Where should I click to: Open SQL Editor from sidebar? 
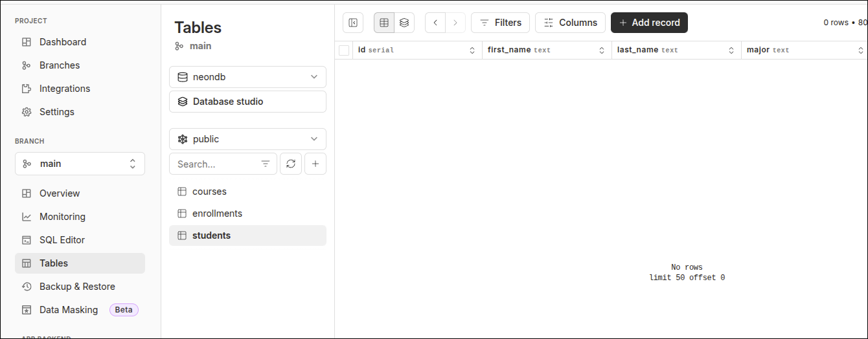[62, 240]
